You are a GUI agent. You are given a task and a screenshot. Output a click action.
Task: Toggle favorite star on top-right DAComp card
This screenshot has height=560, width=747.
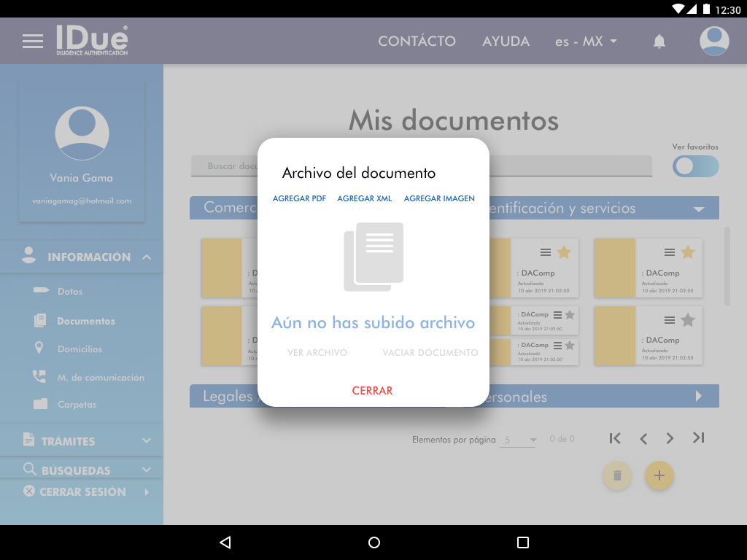pyautogui.click(x=687, y=252)
